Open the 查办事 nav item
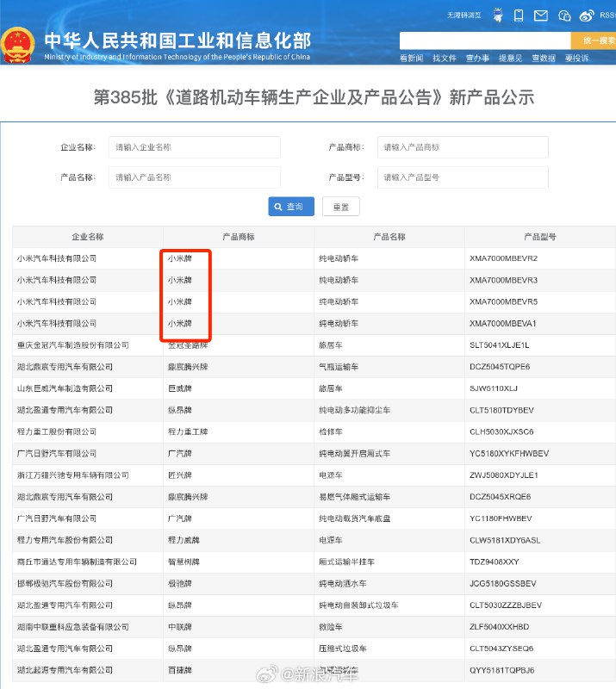 (x=477, y=58)
